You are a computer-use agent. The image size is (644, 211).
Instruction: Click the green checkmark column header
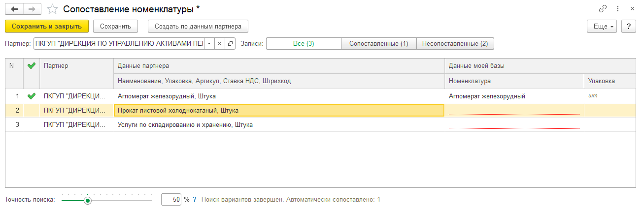(32, 66)
